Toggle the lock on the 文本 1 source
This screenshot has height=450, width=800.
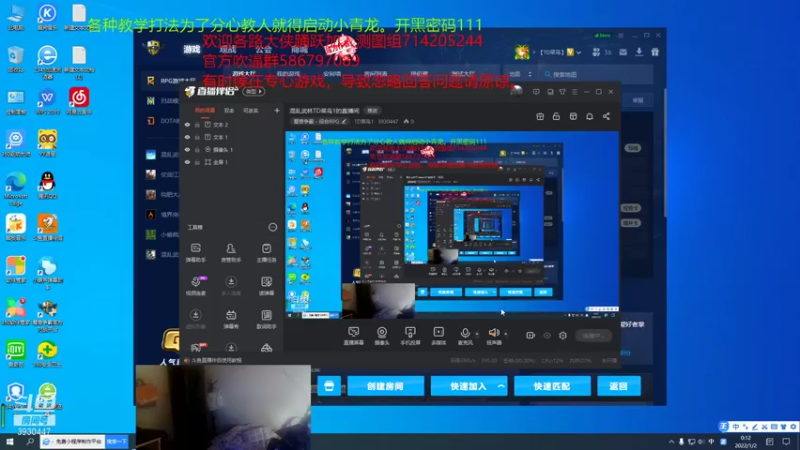pos(197,137)
